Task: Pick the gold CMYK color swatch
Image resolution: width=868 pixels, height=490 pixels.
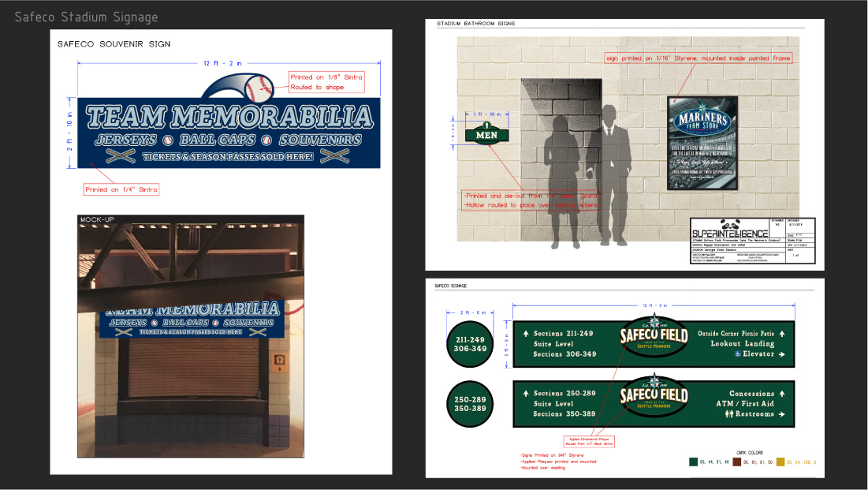Action: (780, 462)
